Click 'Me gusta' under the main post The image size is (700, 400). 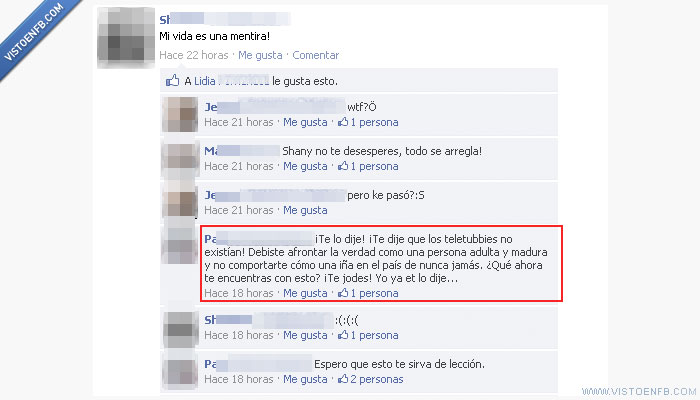pyautogui.click(x=260, y=55)
